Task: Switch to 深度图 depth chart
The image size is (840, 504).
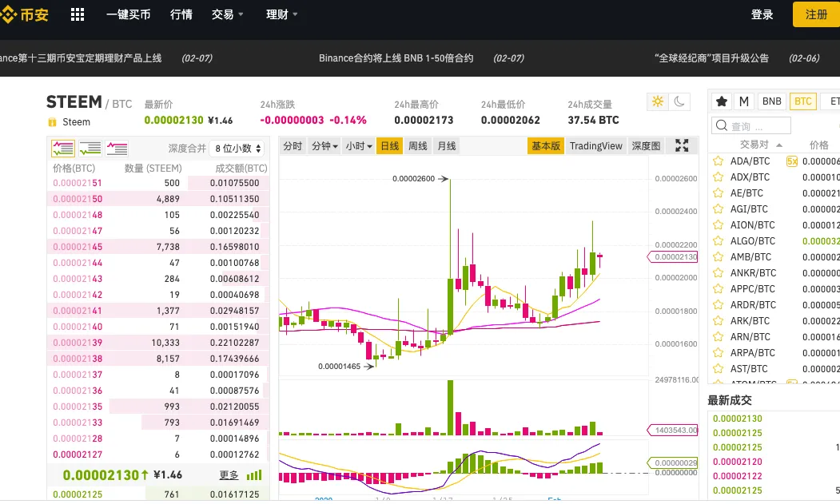Action: point(646,145)
